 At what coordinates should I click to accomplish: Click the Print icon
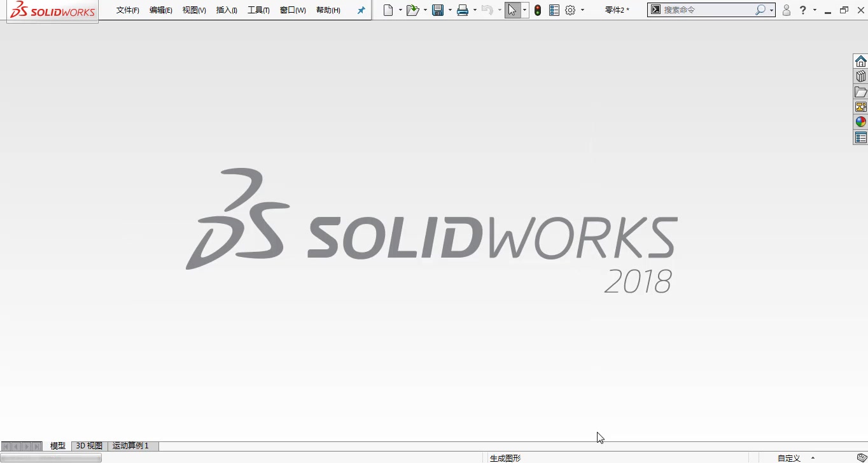tap(463, 10)
